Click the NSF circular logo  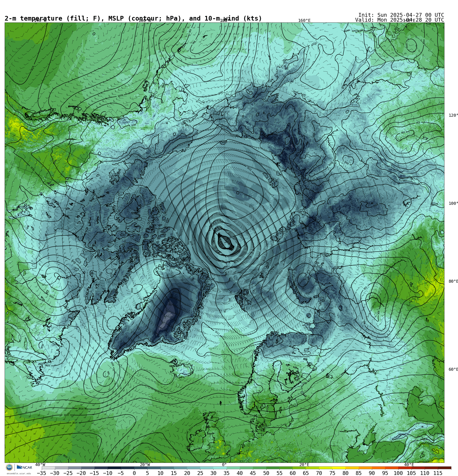(x=9, y=467)
